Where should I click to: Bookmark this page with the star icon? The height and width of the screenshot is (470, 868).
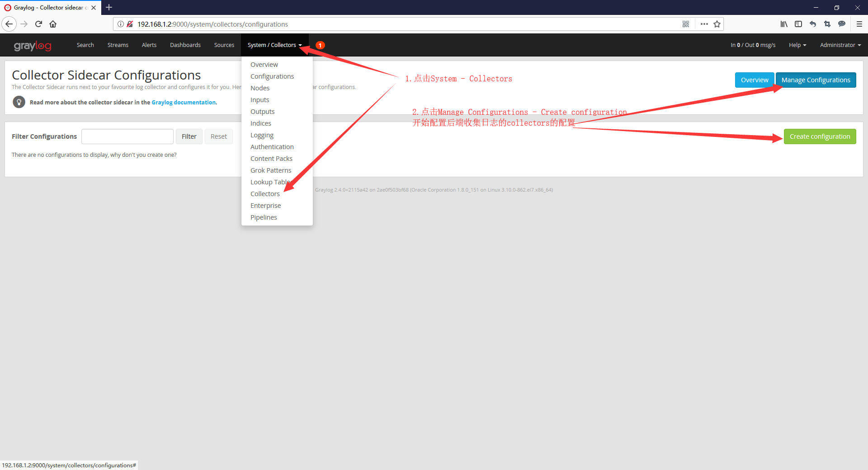pyautogui.click(x=717, y=24)
